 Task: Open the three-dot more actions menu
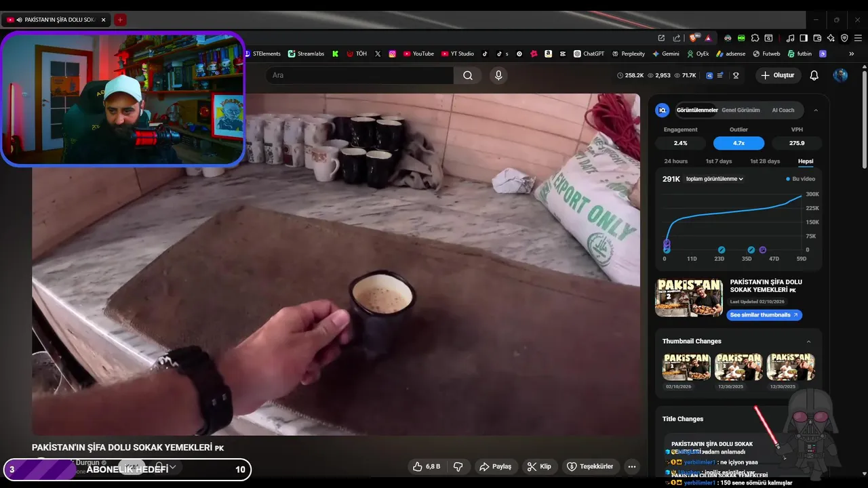pos(632,466)
